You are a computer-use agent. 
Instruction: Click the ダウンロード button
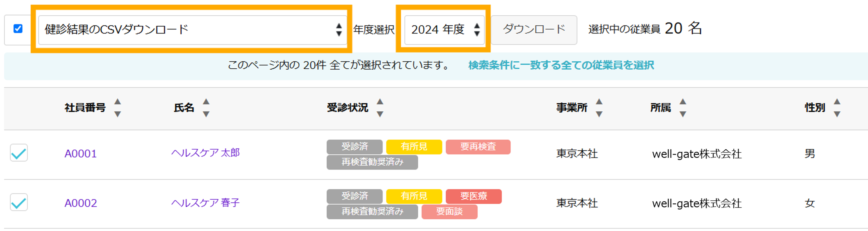click(x=534, y=30)
